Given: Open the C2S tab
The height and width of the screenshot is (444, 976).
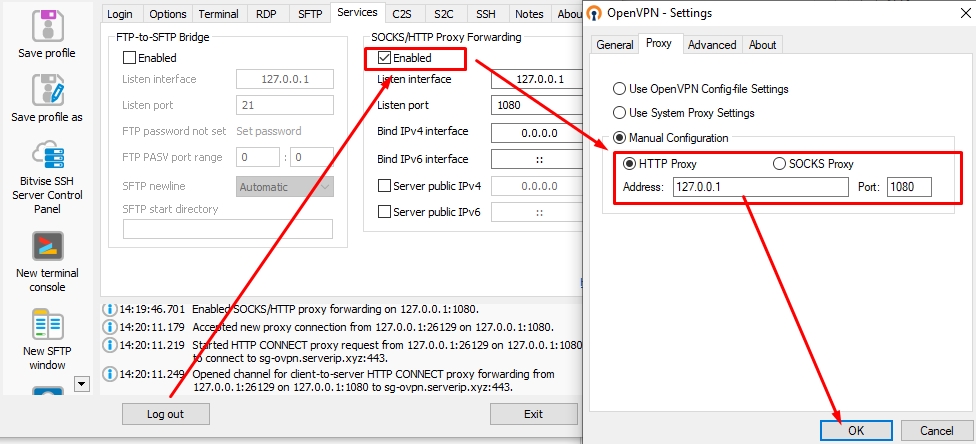Looking at the screenshot, I should 401,14.
